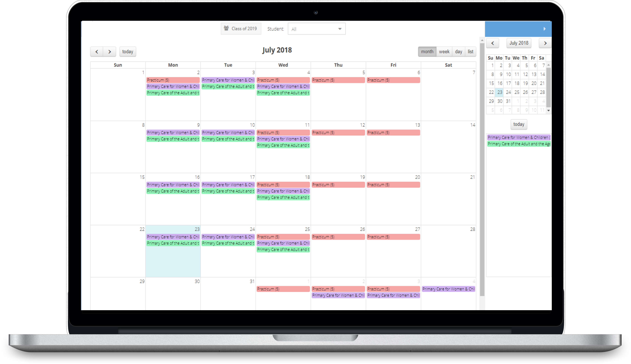The image size is (631, 364).
Task: Click the Class of 2019 cap icon
Action: click(x=226, y=29)
